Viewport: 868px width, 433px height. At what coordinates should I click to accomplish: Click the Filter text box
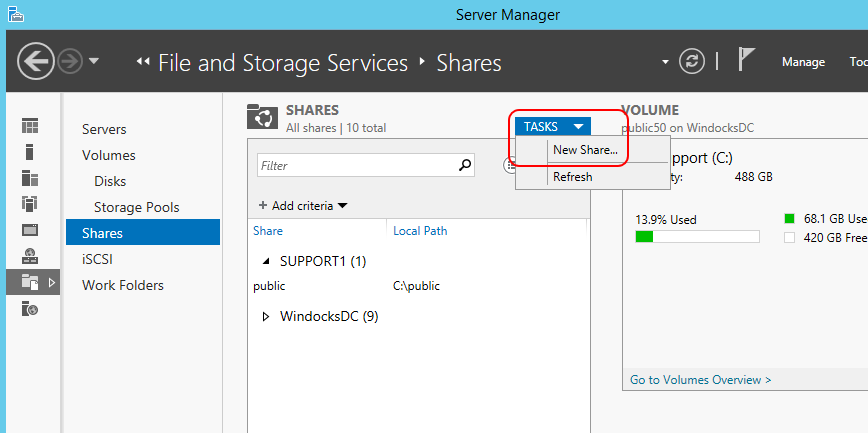pos(355,166)
